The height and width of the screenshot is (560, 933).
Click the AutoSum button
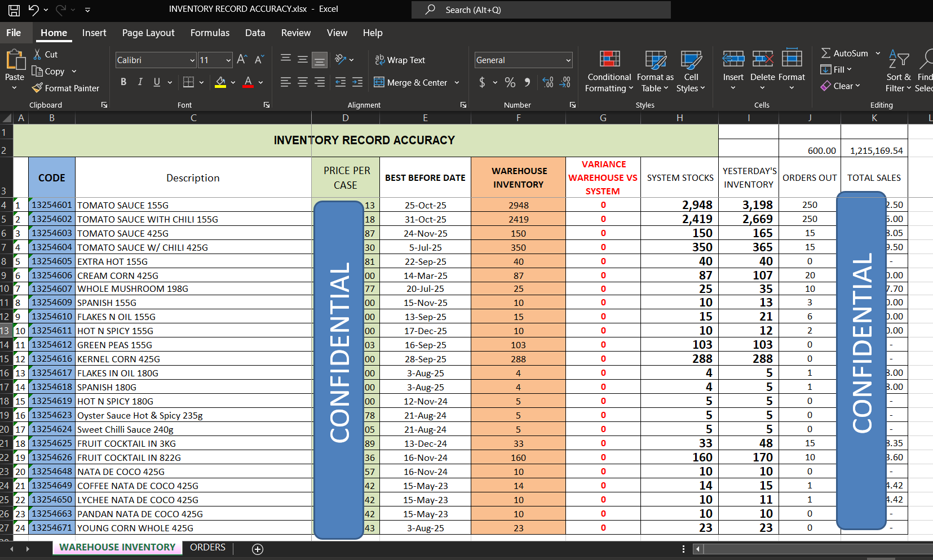click(844, 53)
